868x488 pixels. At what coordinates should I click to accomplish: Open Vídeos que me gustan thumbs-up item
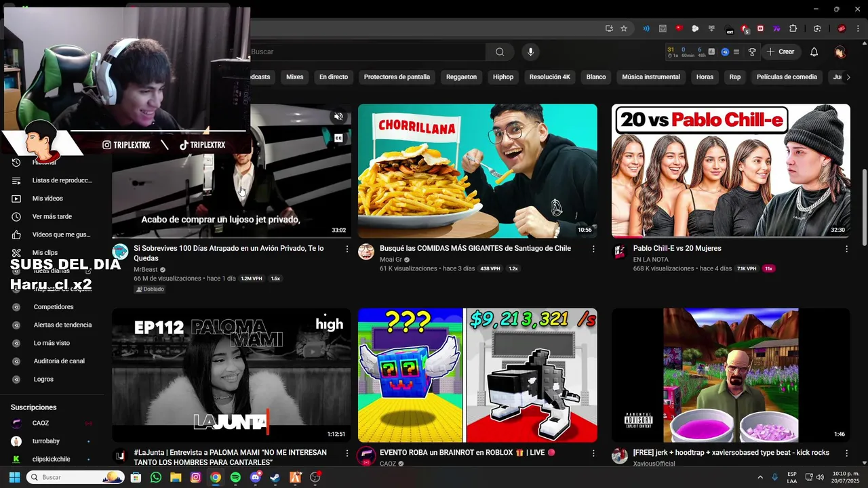(53, 235)
